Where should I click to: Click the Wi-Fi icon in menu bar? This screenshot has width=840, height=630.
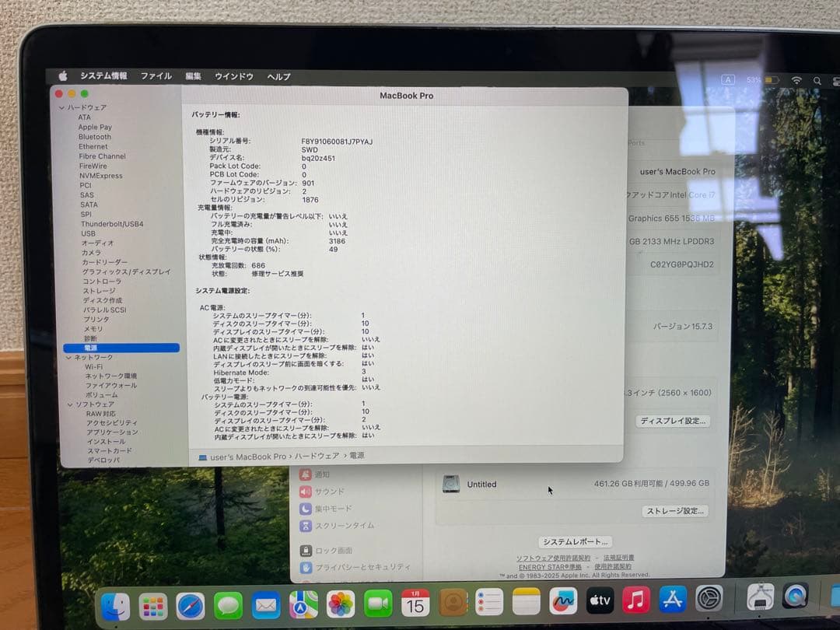pos(796,79)
